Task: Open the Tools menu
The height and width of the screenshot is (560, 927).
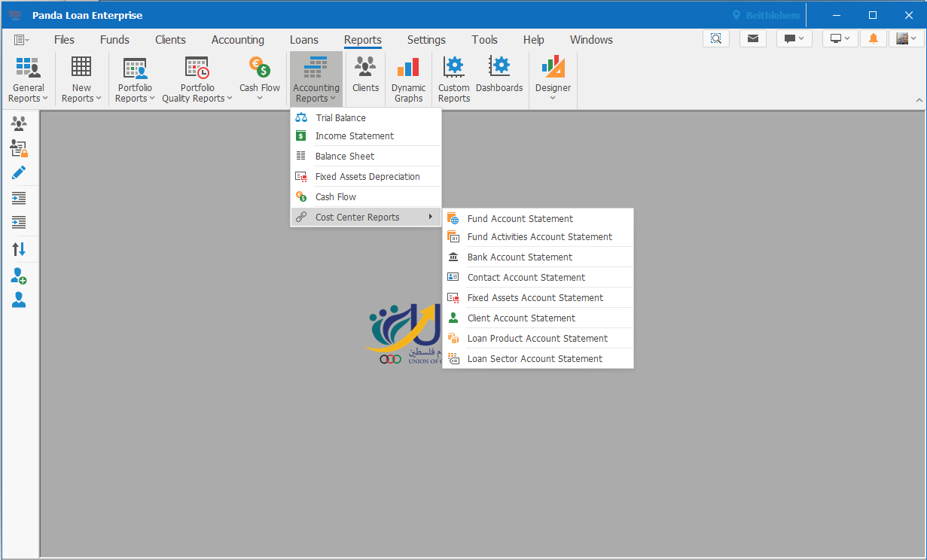Action: 485,40
